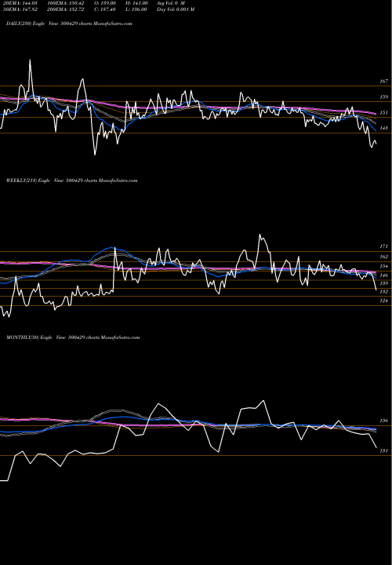The height and width of the screenshot is (565, 392).
Task: Click the 154 price label on weekly chart
Action: click(x=383, y=266)
